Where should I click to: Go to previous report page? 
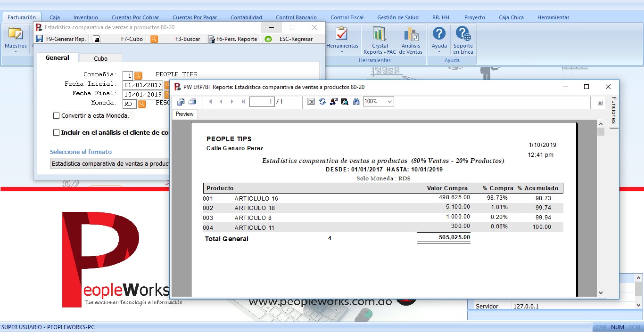(221, 101)
